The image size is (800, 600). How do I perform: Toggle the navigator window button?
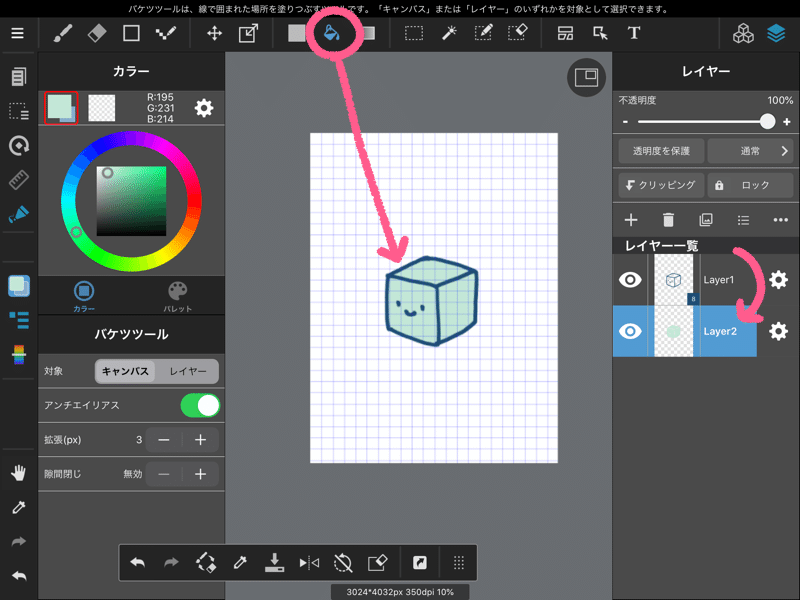pos(586,78)
